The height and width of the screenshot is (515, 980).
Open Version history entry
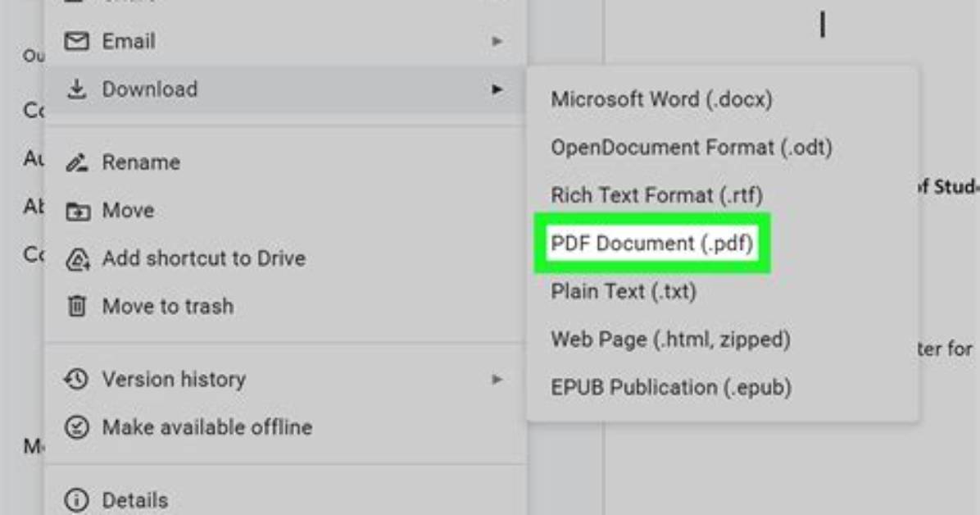(x=285, y=379)
